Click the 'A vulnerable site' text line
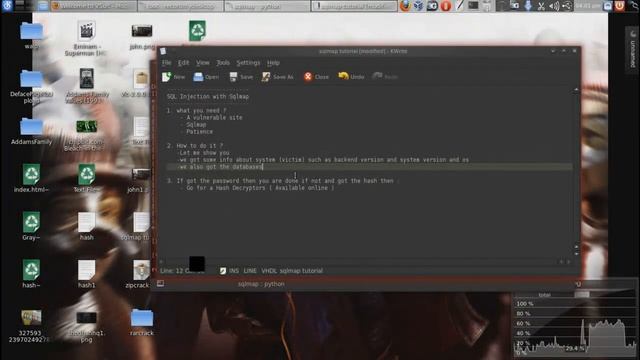Screen dimensions: 640x360 coord(214,118)
